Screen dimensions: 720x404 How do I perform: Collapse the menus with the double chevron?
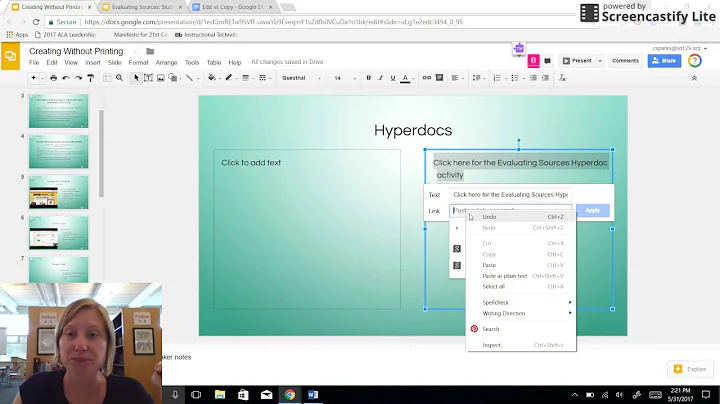[694, 79]
